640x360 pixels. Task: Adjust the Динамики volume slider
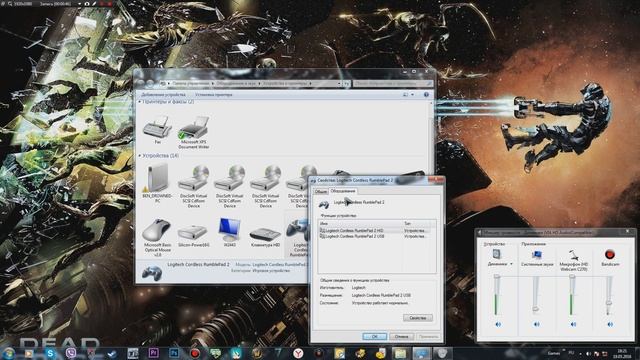pos(497,277)
